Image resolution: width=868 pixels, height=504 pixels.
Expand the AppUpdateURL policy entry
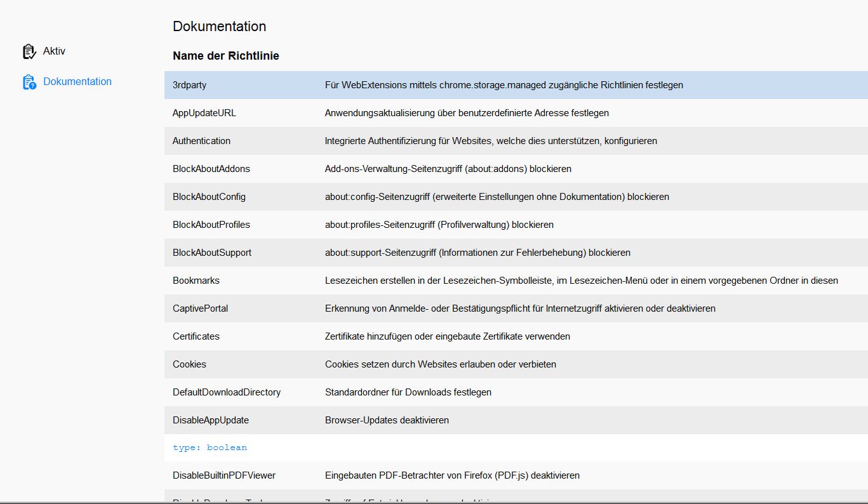204,113
